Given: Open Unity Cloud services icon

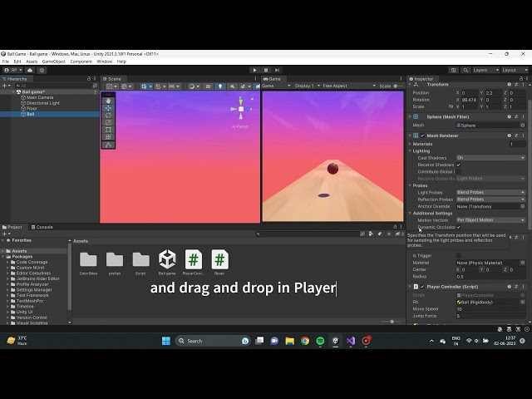Looking at the screenshot, I should pyautogui.click(x=30, y=70).
